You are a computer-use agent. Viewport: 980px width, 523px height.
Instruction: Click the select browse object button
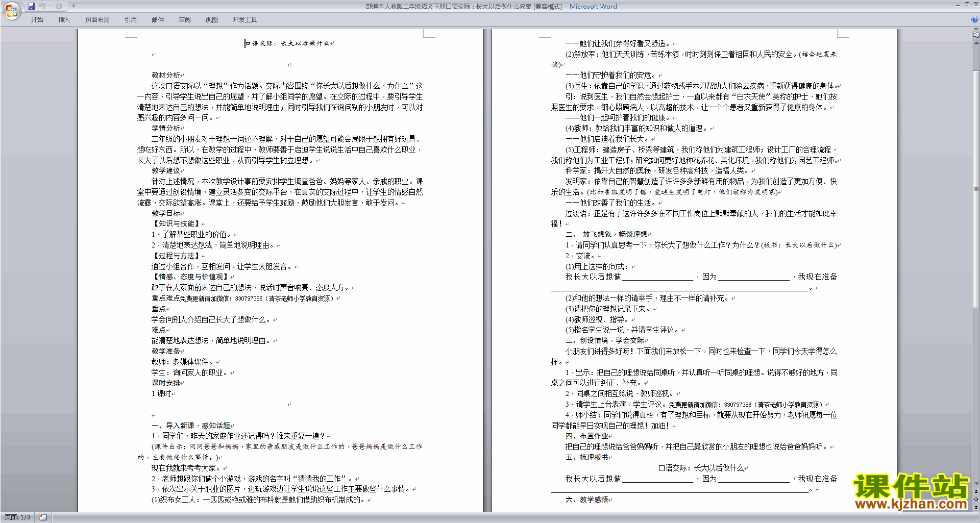point(976,500)
